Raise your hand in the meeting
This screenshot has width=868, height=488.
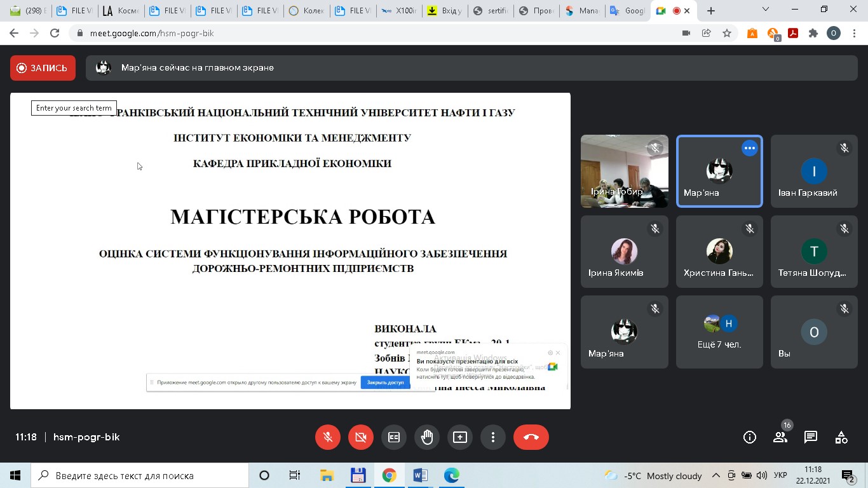coord(426,437)
